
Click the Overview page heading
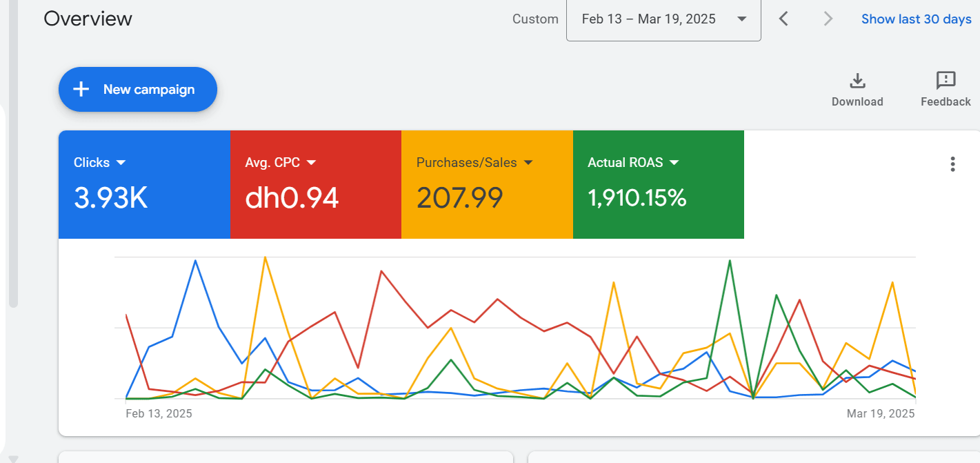(88, 19)
